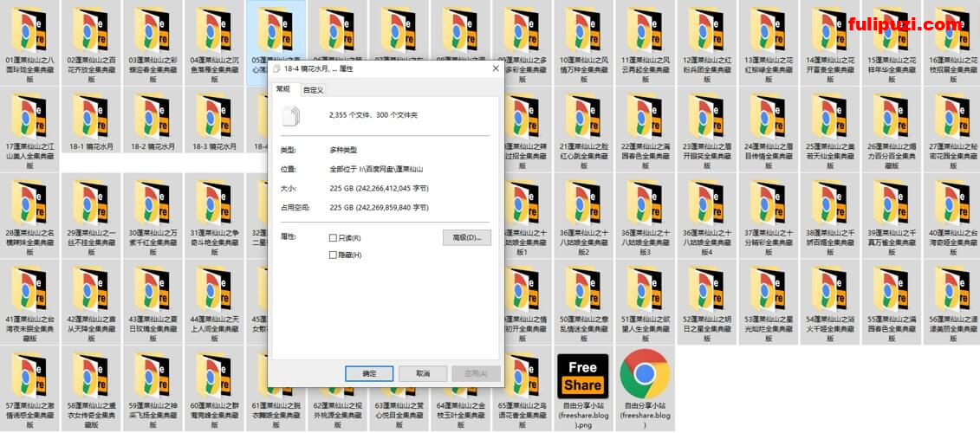The image size is (980, 433).
Task: Select folder 01蓬莱仙山之八面玲珑
Action: (29, 42)
